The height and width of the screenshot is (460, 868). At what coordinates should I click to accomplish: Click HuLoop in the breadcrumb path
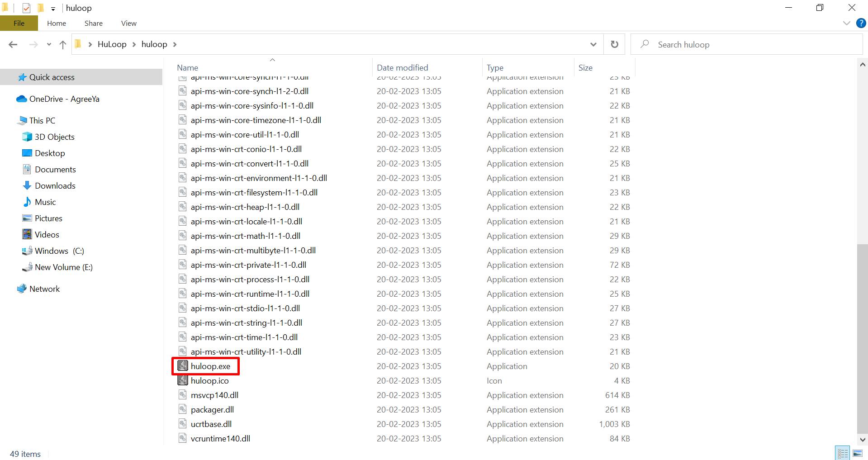[112, 44]
